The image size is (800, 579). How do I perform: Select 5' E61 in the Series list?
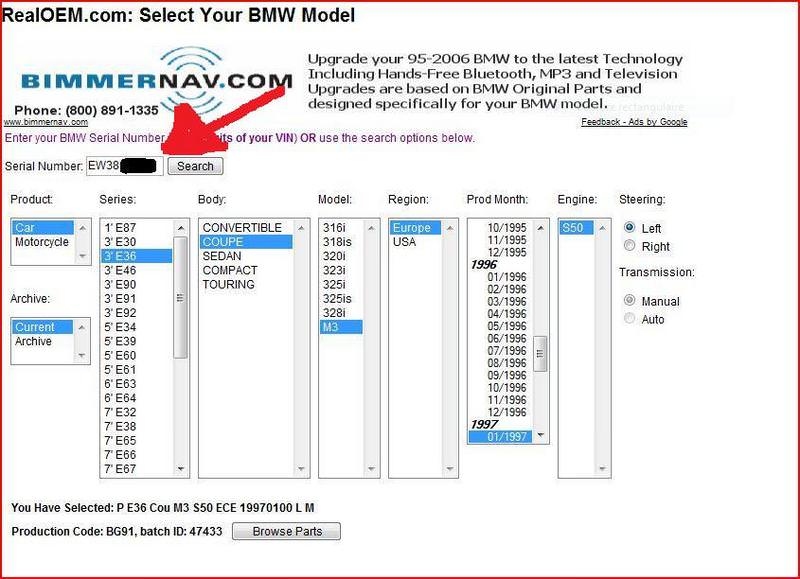click(137, 370)
